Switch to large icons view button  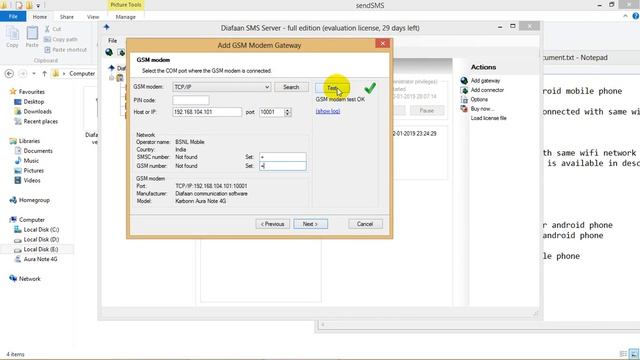[x=634, y=354]
